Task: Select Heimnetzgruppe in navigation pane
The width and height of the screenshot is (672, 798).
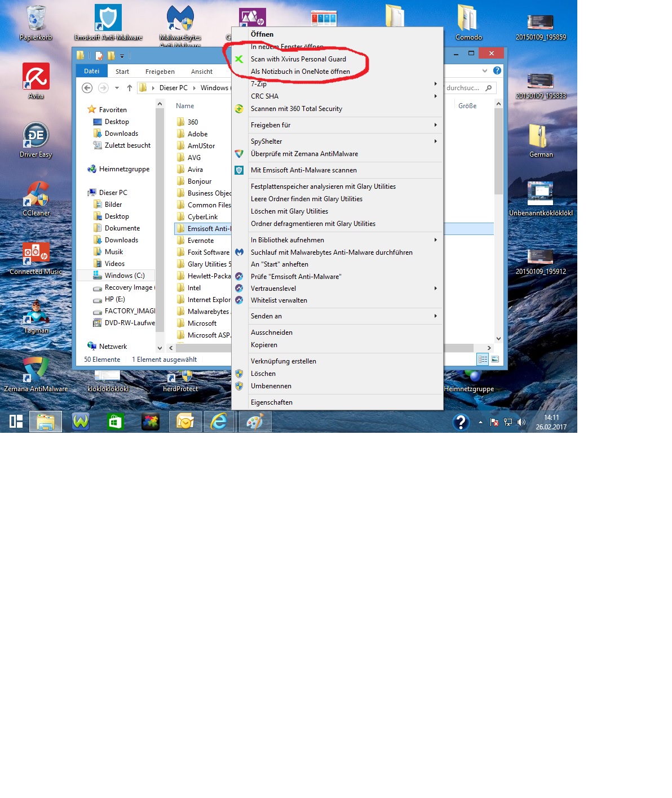Action: coord(124,169)
